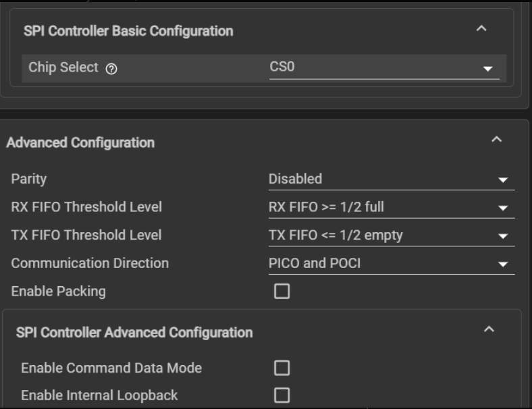Tick Enable Command Data Mode checkbox
The width and height of the screenshot is (532, 409).
pyautogui.click(x=282, y=368)
